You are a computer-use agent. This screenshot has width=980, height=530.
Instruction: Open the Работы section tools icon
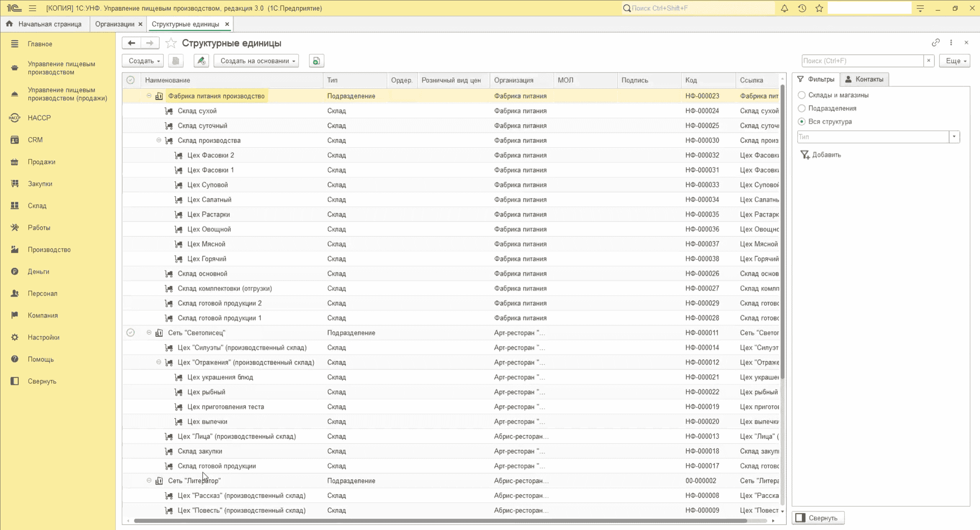click(15, 227)
